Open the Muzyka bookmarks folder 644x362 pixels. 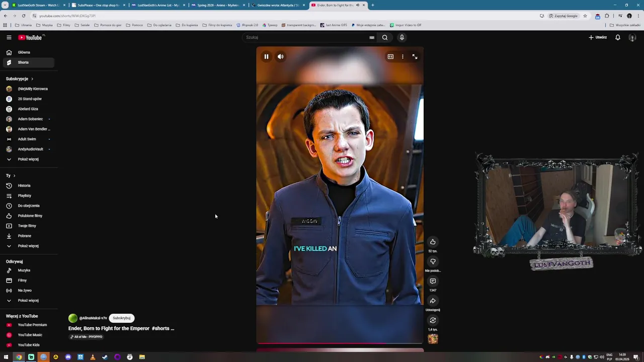pyautogui.click(x=45, y=25)
